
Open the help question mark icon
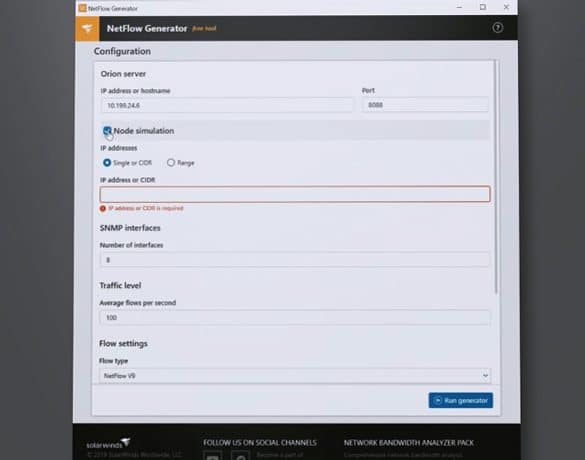pyautogui.click(x=497, y=28)
